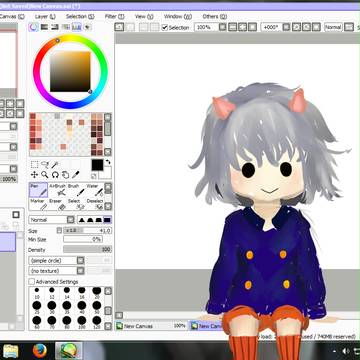This screenshot has width=360, height=360.
Task: Open the zoom percentage dropdown arrow
Action: coord(223,27)
